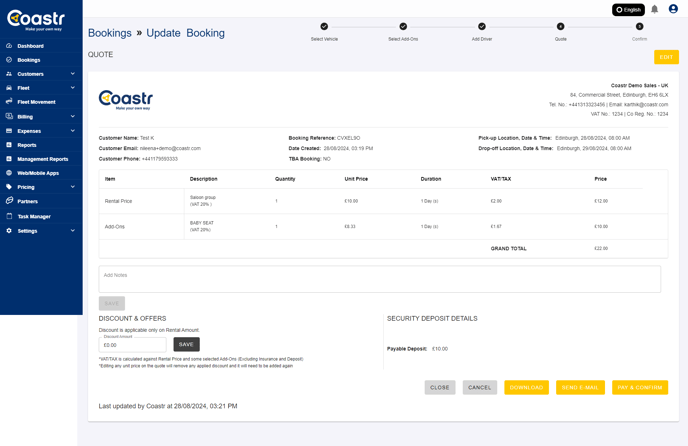688x446 pixels.
Task: Open notifications bell icon
Action: [x=654, y=9]
